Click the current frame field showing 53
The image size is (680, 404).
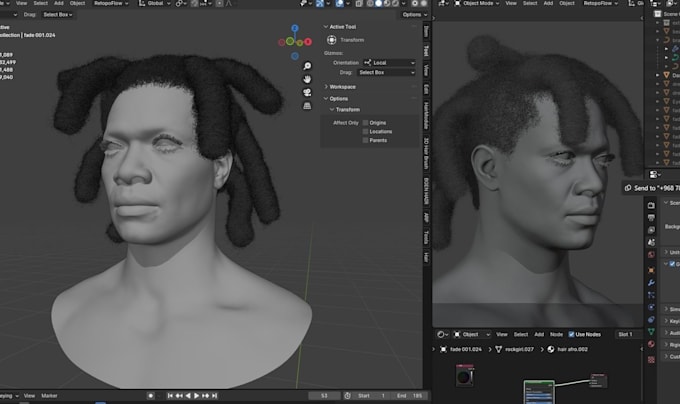324,396
